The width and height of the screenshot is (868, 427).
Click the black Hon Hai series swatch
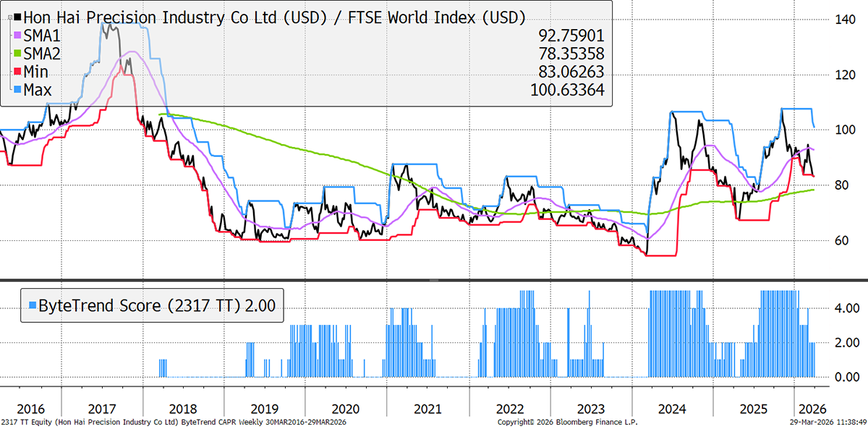(17, 17)
